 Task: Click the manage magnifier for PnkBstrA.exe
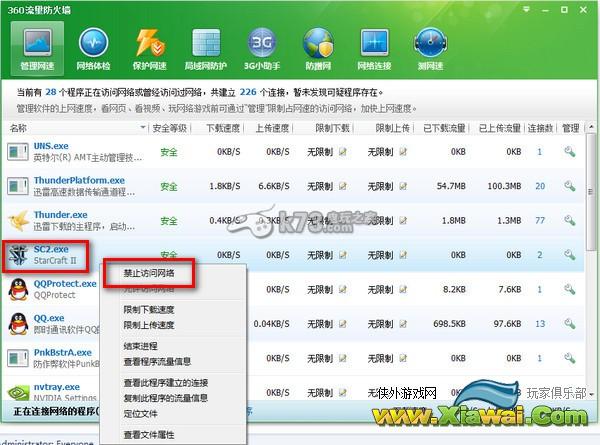point(570,358)
